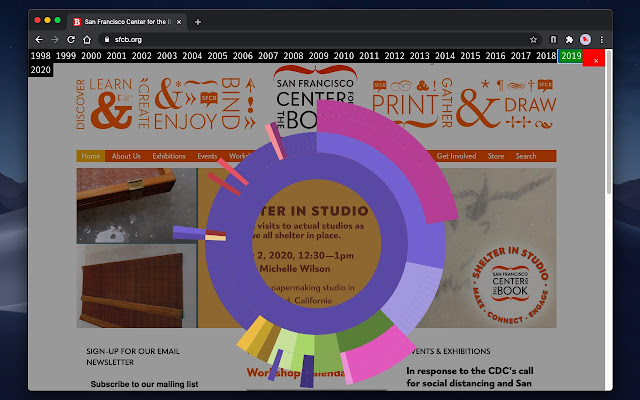This screenshot has height=400, width=640.
Task: Jump to year 2010 in timeline
Action: tap(344, 56)
